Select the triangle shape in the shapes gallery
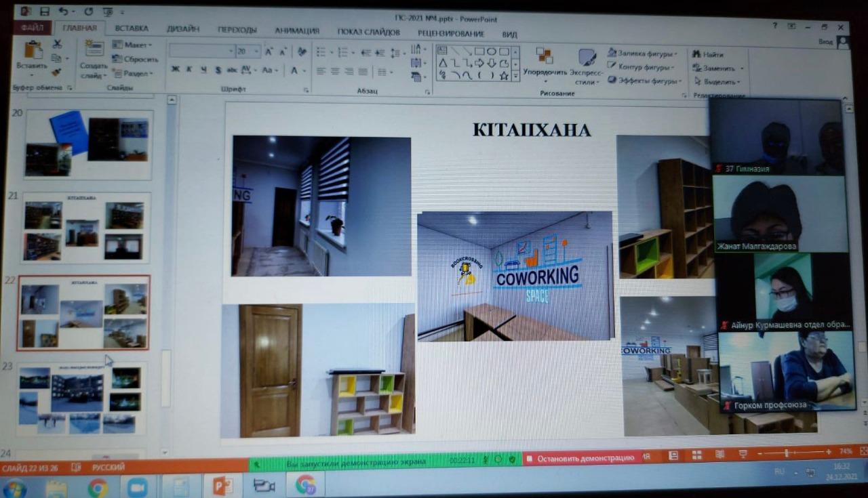Image resolution: width=868 pixels, height=498 pixels. (442, 63)
